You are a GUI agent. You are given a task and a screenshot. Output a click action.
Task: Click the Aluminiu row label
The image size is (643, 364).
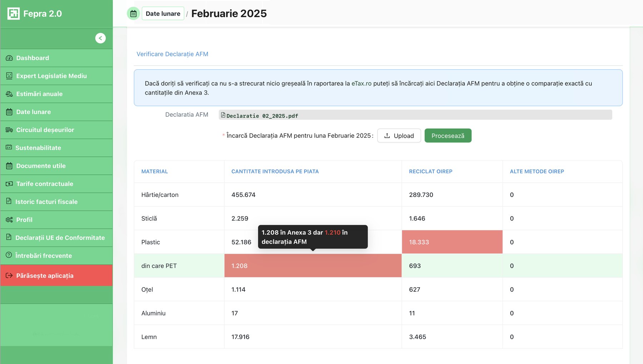pos(153,313)
